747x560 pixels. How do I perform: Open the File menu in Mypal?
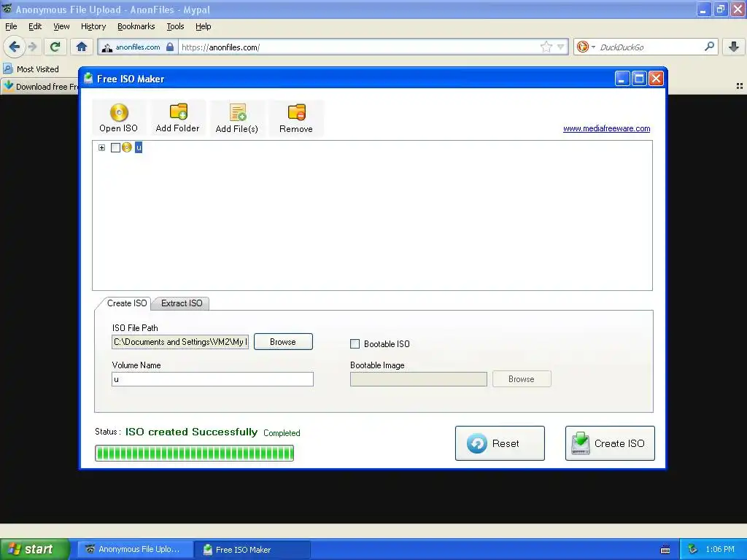(x=11, y=26)
